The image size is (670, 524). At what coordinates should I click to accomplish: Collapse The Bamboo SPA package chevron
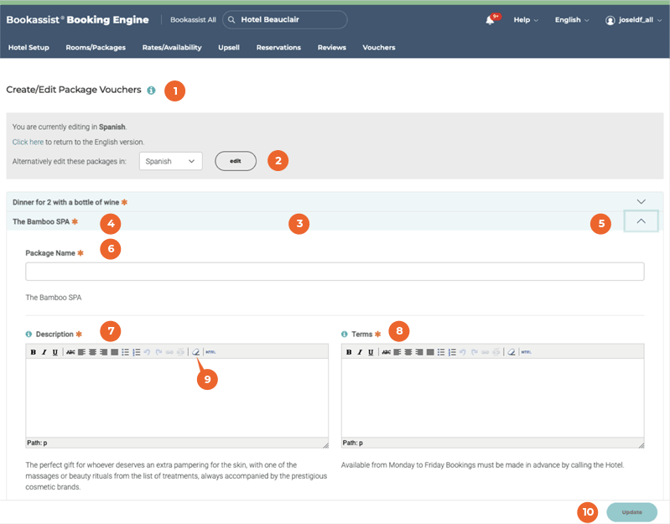(x=641, y=221)
